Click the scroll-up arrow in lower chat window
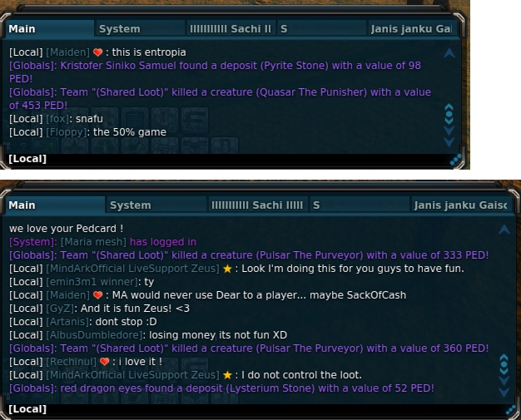The width and height of the screenshot is (521, 420). point(504,230)
